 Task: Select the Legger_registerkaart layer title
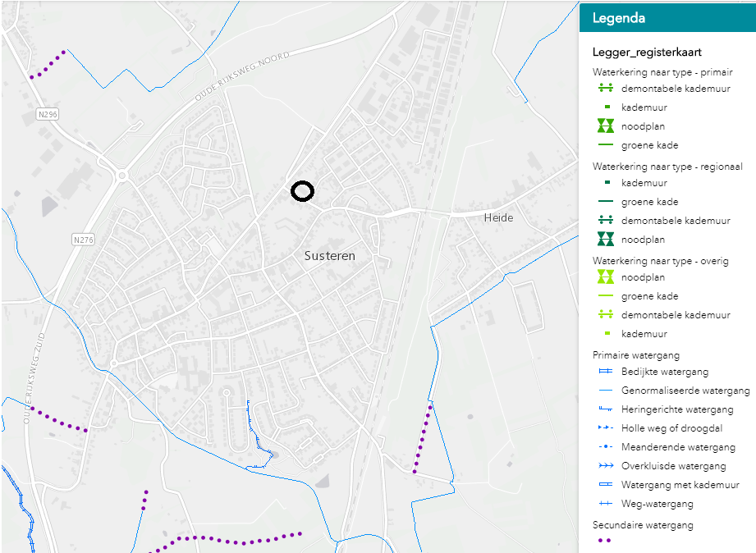647,52
